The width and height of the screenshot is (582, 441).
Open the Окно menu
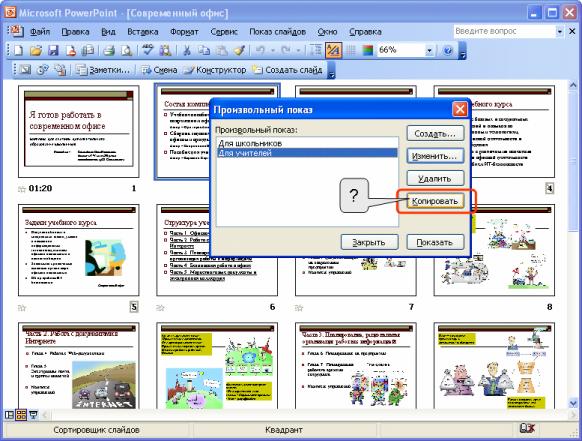pos(327,32)
